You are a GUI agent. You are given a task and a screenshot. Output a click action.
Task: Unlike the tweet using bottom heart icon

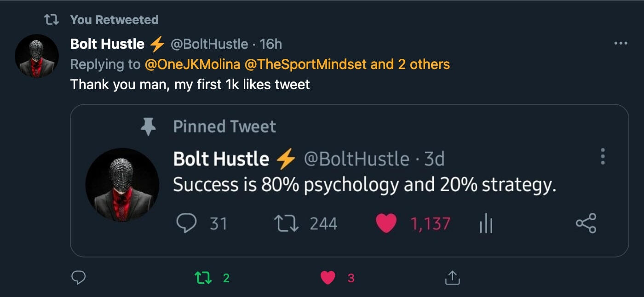point(328,278)
